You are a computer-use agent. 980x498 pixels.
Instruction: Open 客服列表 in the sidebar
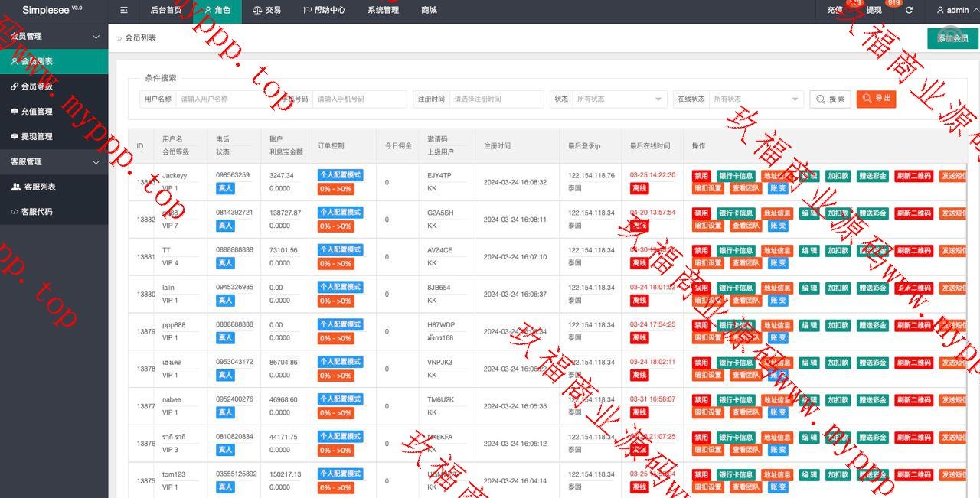pyautogui.click(x=40, y=187)
